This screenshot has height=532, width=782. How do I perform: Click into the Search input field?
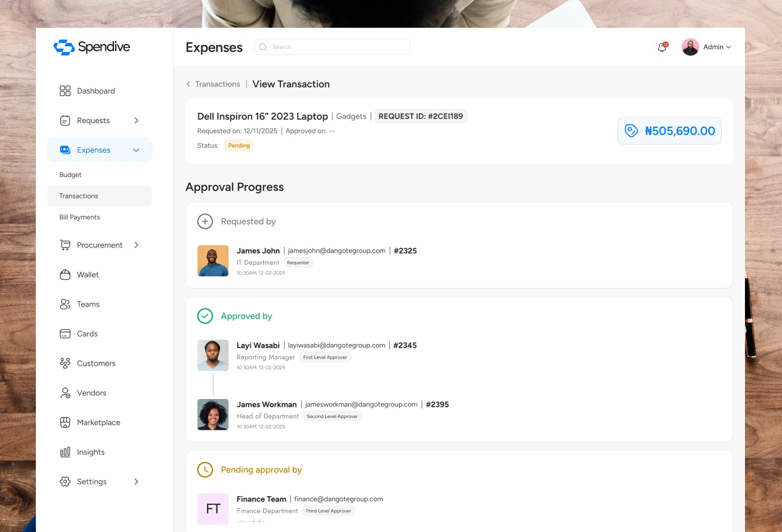[333, 47]
